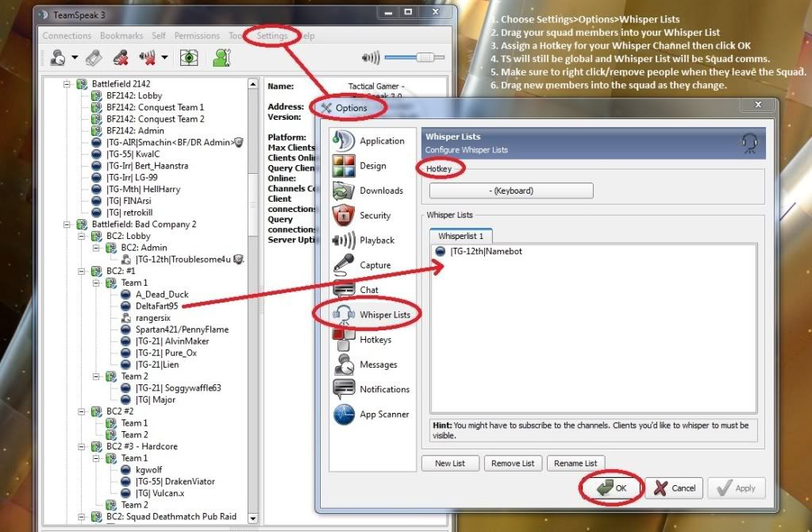The image size is (812, 532).
Task: Open the Bookmarks menu
Action: (121, 36)
